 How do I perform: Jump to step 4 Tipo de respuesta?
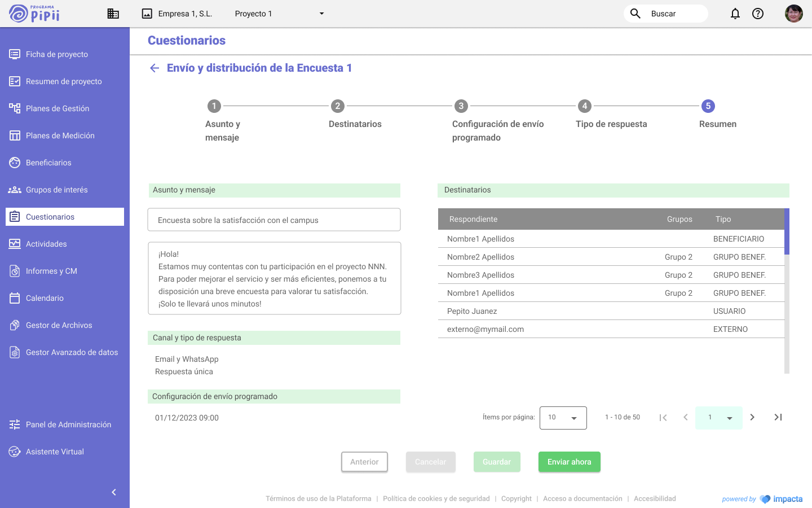coord(585,106)
